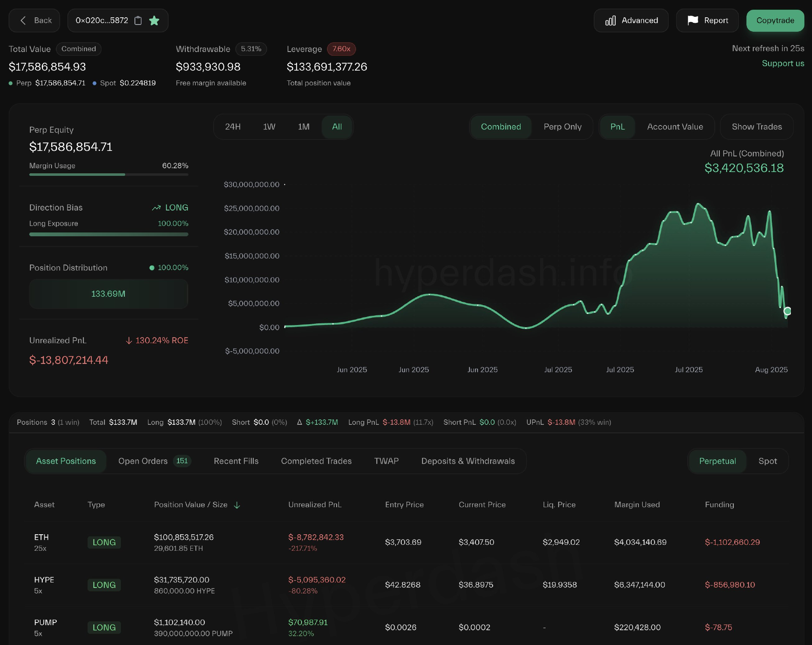Switch chart to Perp Only mode
Screen dimensions: 812x645
tap(562, 127)
